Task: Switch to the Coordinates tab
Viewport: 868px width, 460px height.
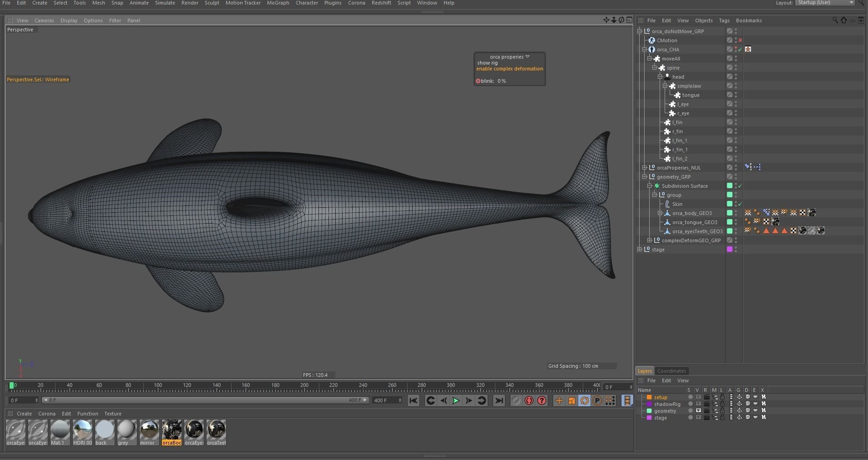Action: click(671, 371)
